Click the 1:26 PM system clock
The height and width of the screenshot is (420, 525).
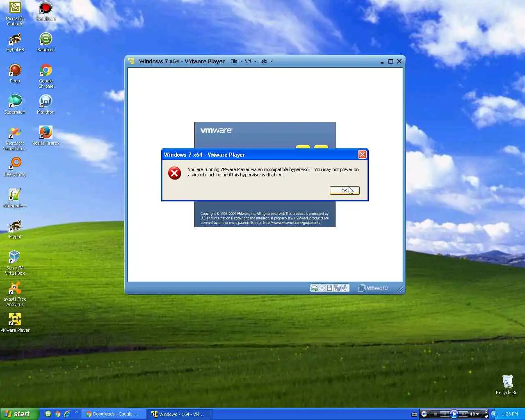[x=510, y=414]
